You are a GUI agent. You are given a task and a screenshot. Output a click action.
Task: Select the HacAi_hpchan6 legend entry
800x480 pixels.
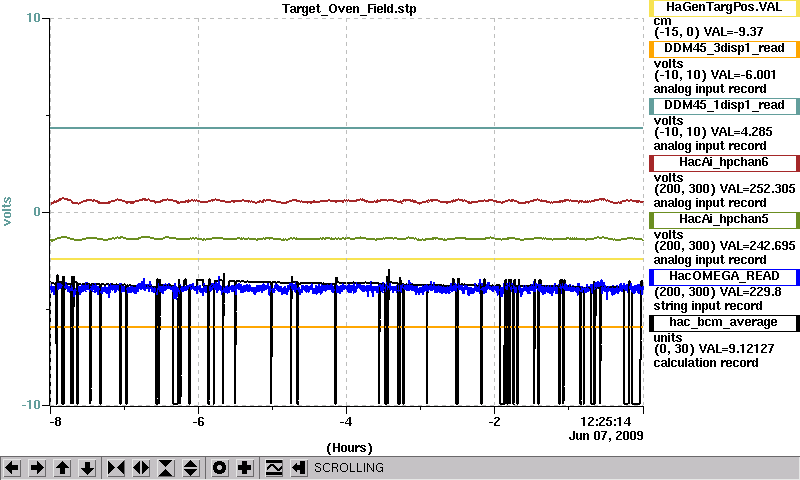point(724,163)
